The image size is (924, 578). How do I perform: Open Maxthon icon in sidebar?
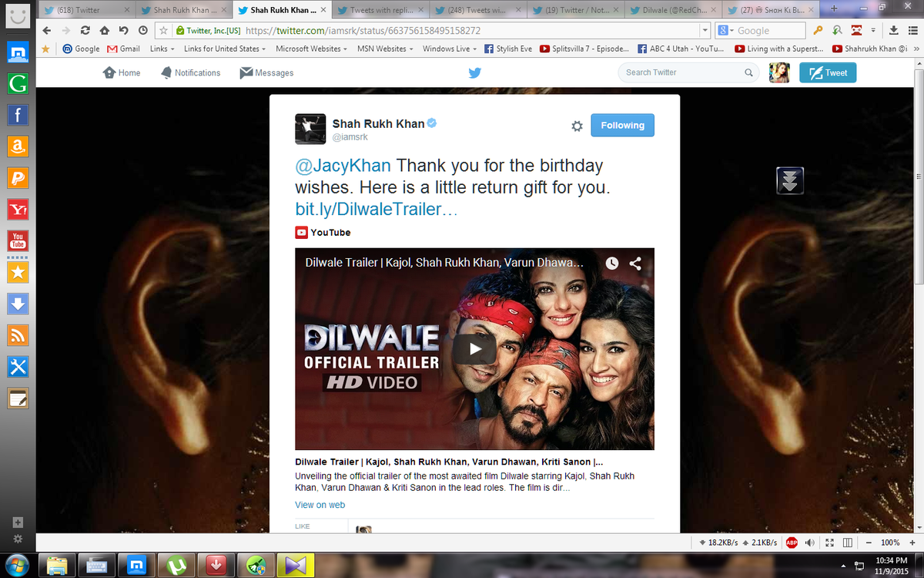18,52
